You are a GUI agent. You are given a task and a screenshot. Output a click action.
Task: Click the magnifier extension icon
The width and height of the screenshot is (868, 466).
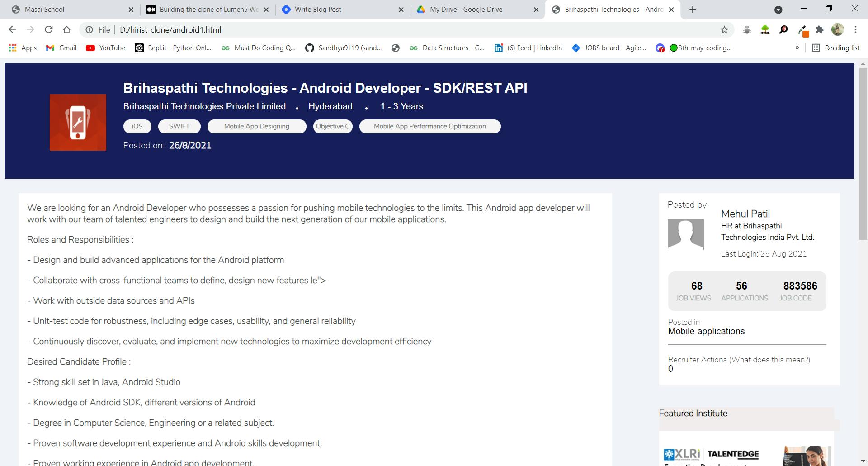783,29
